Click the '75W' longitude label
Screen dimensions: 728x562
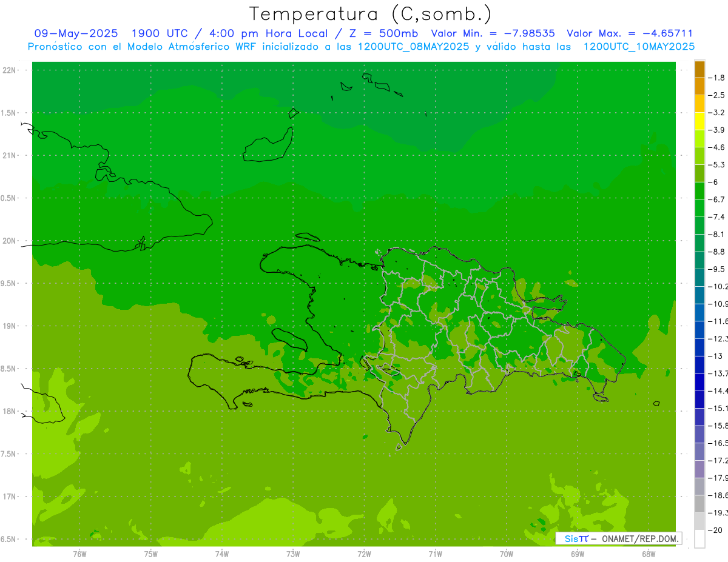pyautogui.click(x=151, y=554)
